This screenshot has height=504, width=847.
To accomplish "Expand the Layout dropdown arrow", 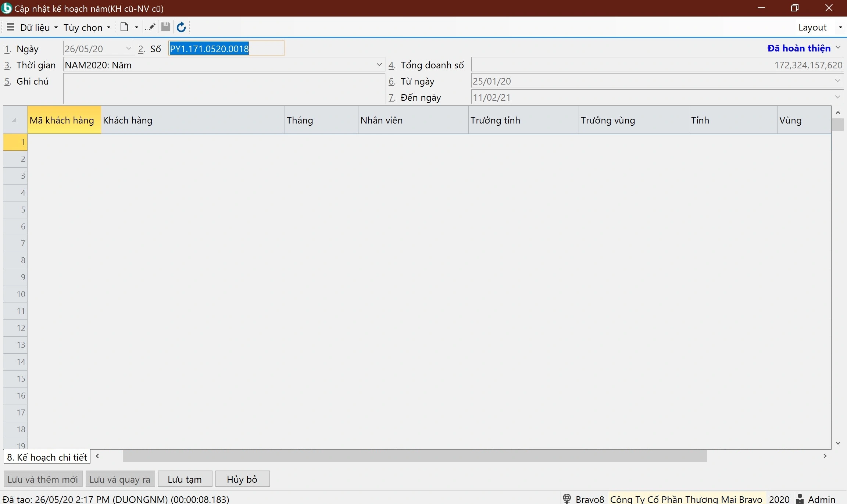I will pos(840,28).
